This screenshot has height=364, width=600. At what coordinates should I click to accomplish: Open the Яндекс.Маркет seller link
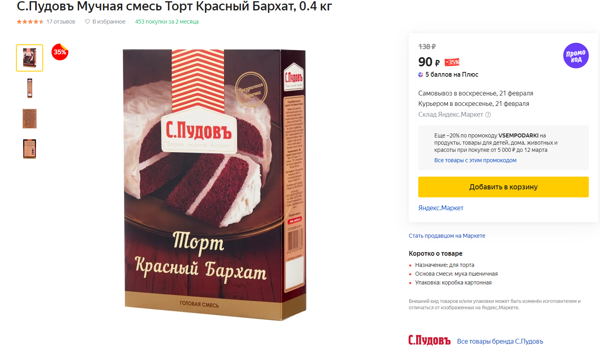click(441, 208)
